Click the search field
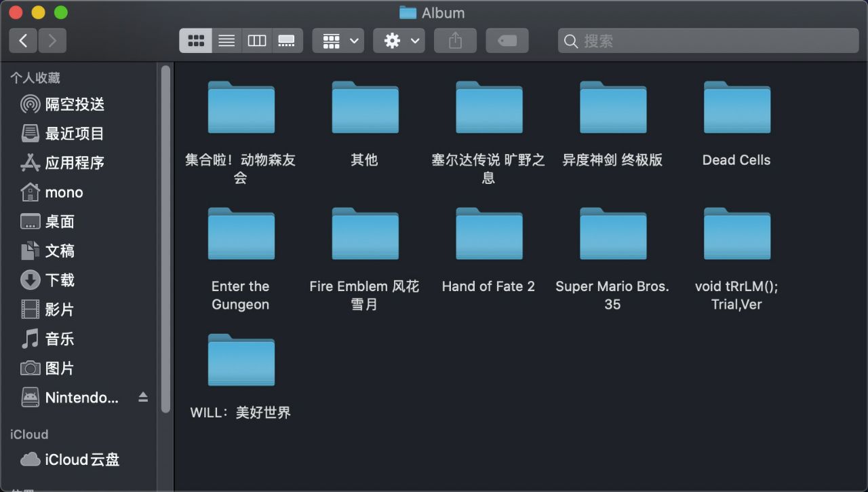This screenshot has height=492, width=868. pyautogui.click(x=708, y=41)
